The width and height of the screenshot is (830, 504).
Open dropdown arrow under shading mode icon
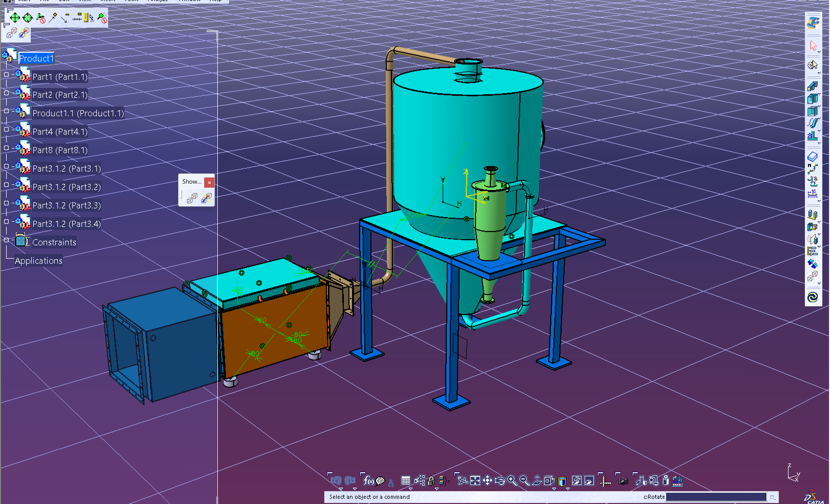[x=568, y=489]
